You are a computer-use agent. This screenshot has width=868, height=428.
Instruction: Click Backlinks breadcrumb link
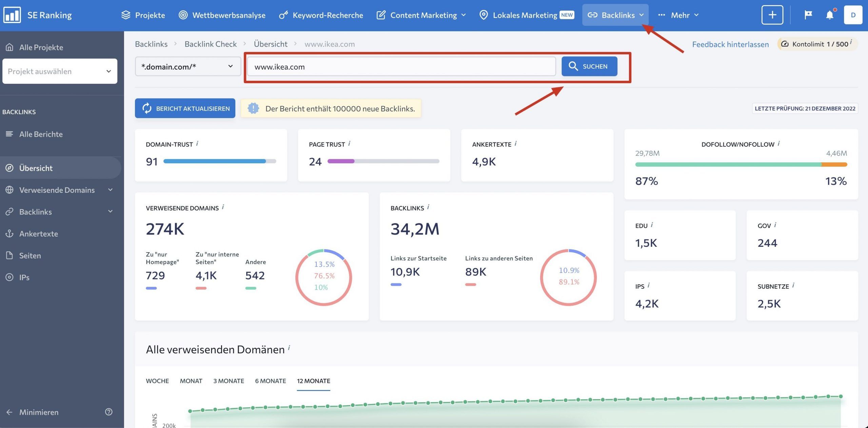pos(151,44)
